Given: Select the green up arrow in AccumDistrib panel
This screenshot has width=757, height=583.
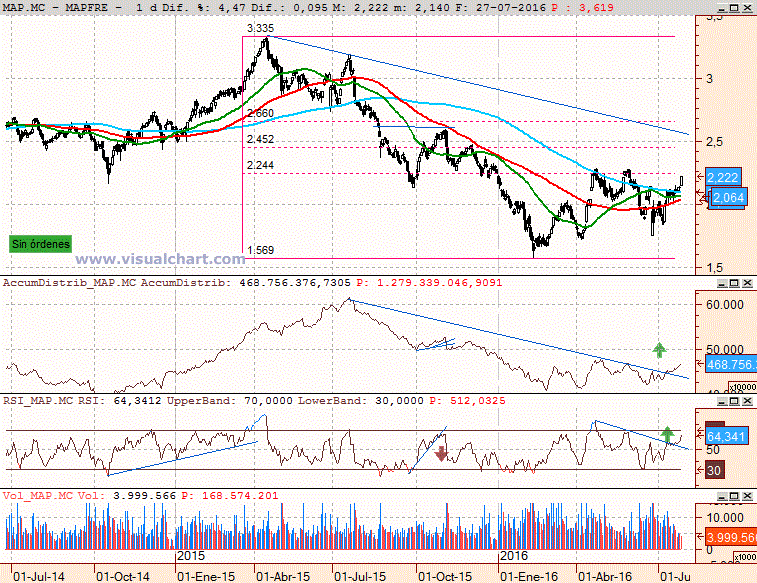Looking at the screenshot, I should 659,350.
